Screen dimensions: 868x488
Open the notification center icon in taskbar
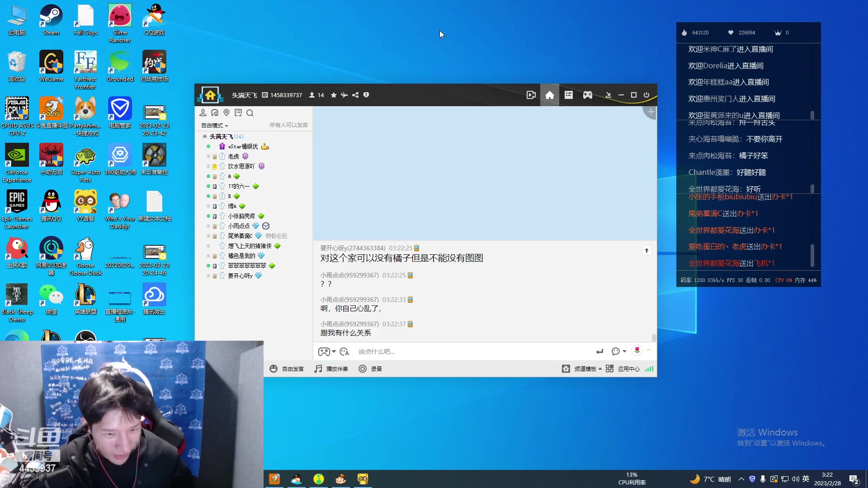[x=854, y=479]
